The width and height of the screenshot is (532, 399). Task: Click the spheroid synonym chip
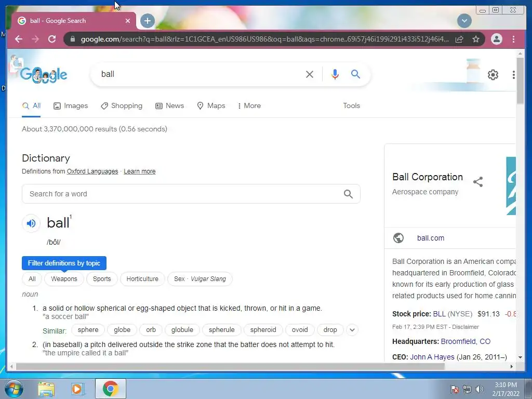click(263, 330)
